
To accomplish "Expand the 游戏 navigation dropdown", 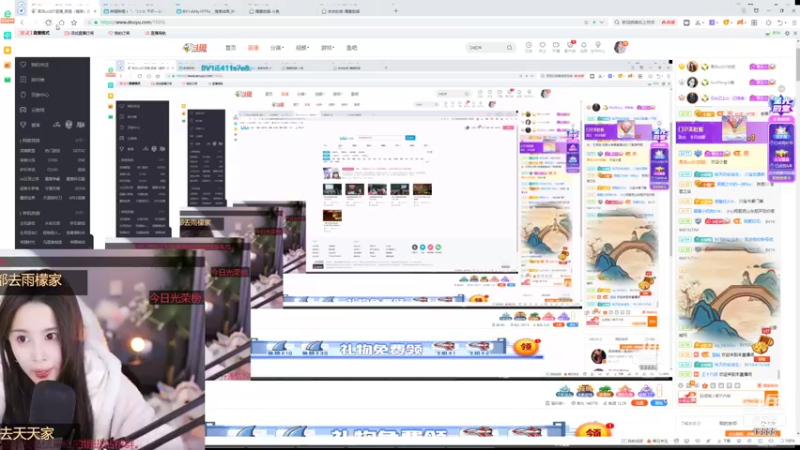I will pos(327,47).
